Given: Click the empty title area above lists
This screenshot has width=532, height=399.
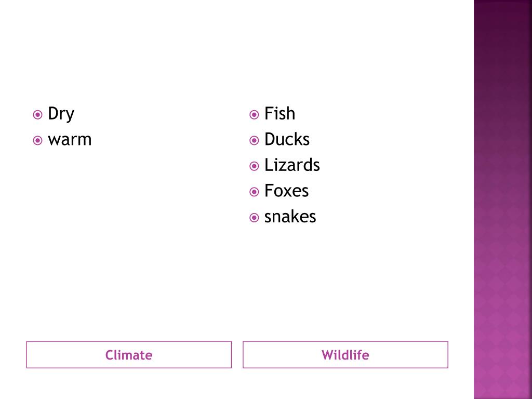Looking at the screenshot, I should tap(237, 47).
